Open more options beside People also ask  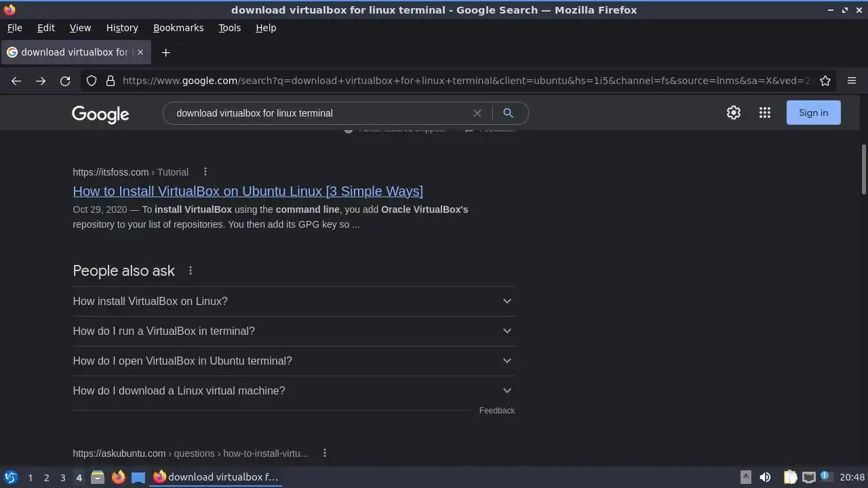tap(191, 270)
